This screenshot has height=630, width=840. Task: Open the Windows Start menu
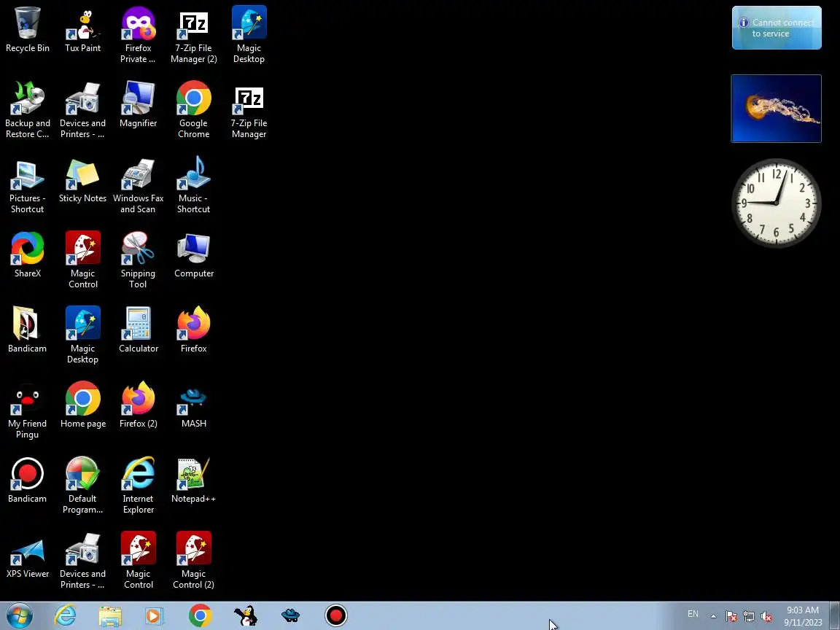19,615
